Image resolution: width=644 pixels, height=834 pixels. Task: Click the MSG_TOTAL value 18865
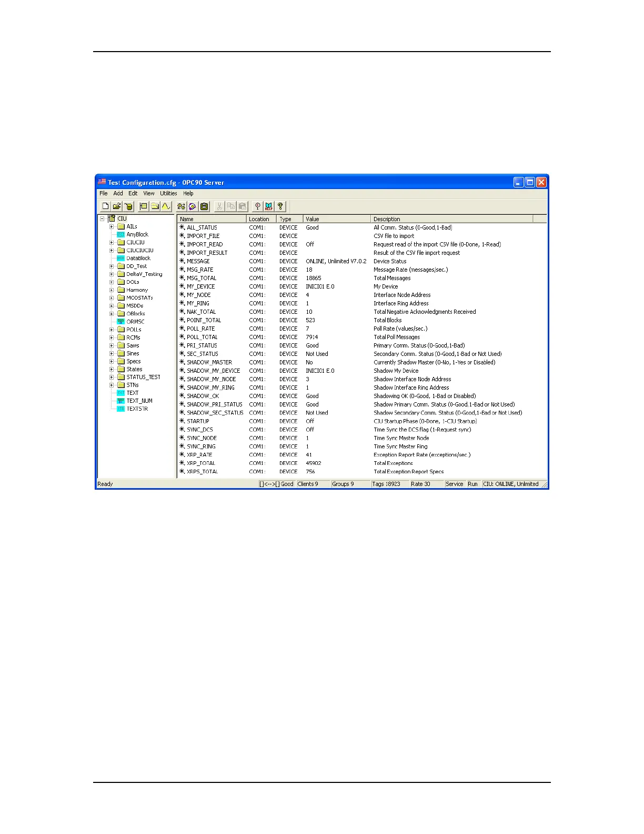pyautogui.click(x=314, y=278)
